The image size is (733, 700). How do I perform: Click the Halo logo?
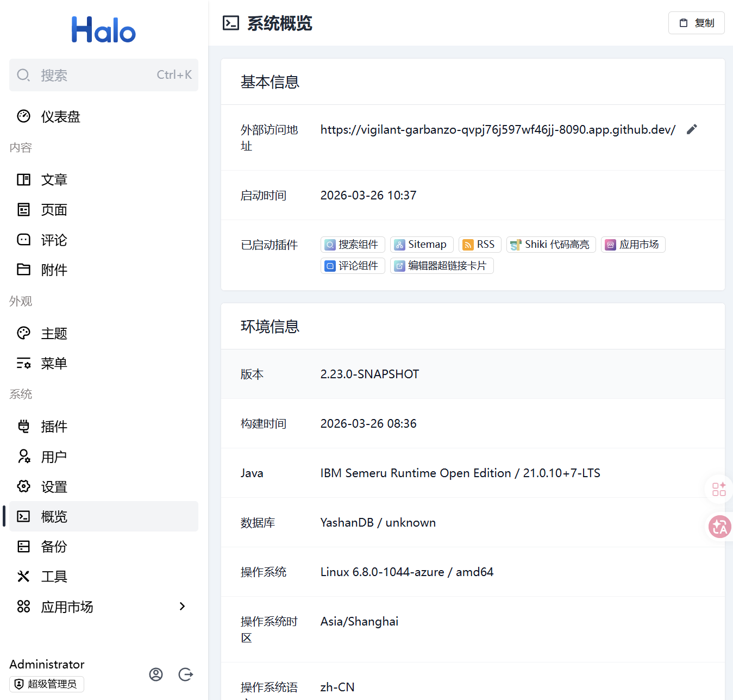tap(104, 30)
